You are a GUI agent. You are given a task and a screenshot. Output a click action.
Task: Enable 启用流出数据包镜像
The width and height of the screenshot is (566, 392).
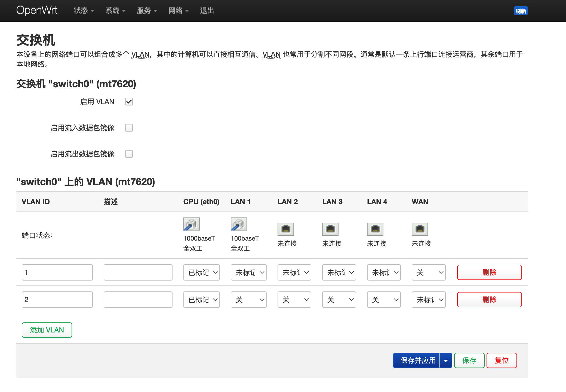pyautogui.click(x=129, y=154)
